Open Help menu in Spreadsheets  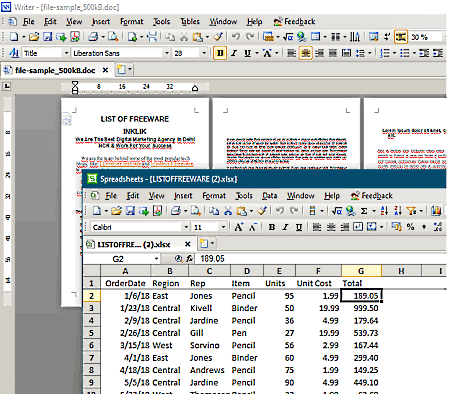332,196
